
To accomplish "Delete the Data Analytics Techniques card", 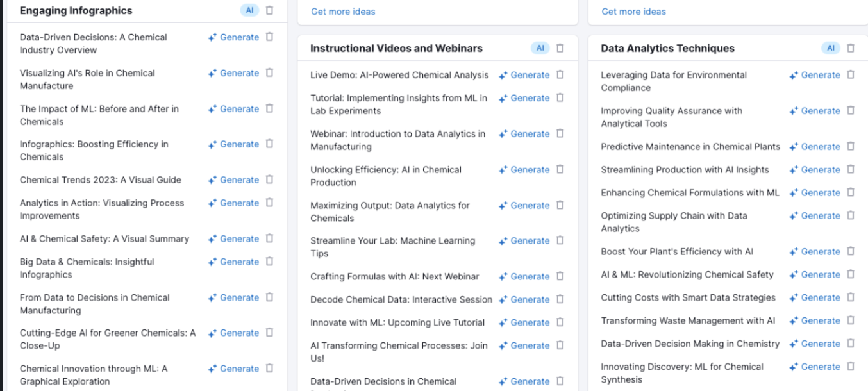I will point(851,48).
